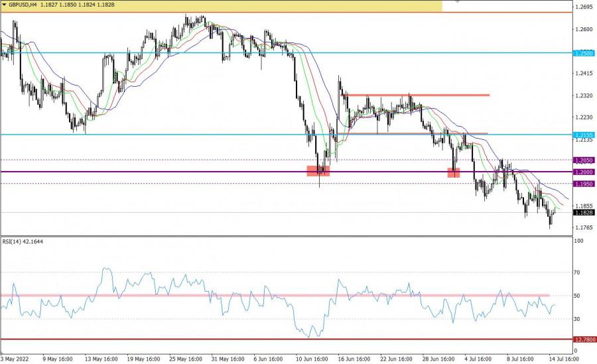Select the red rectangle at the June 10 low

(x=318, y=171)
